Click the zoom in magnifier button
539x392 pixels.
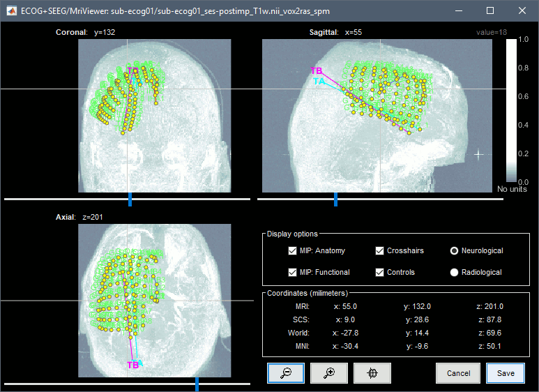click(328, 373)
